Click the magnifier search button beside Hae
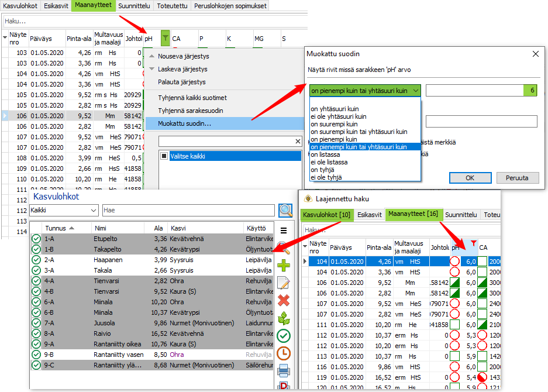 click(x=285, y=210)
